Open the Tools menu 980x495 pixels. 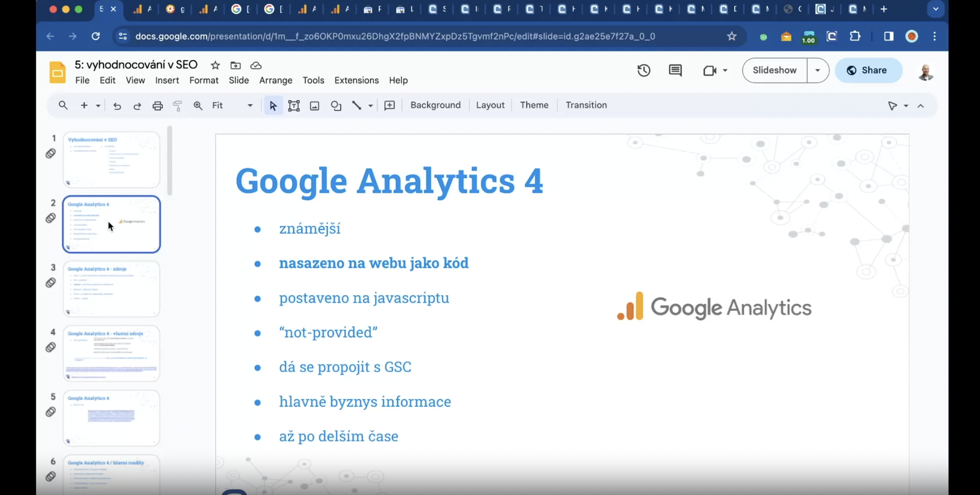[x=313, y=80]
